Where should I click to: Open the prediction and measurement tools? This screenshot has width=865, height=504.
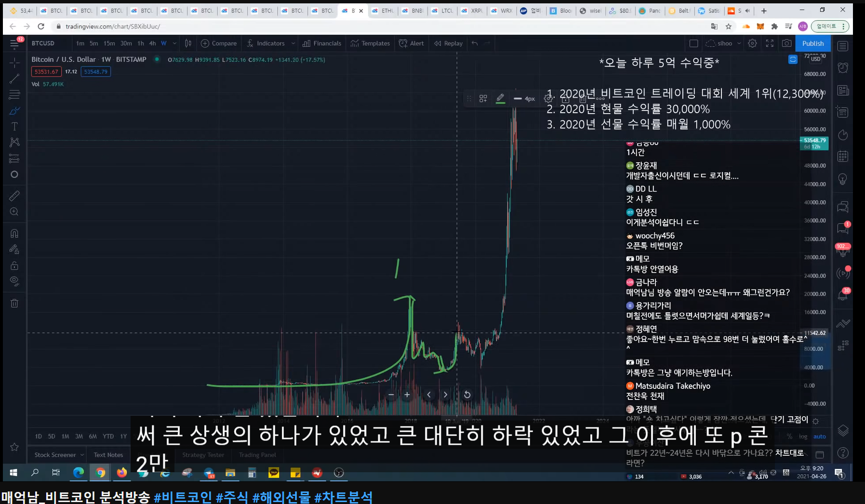tap(14, 158)
